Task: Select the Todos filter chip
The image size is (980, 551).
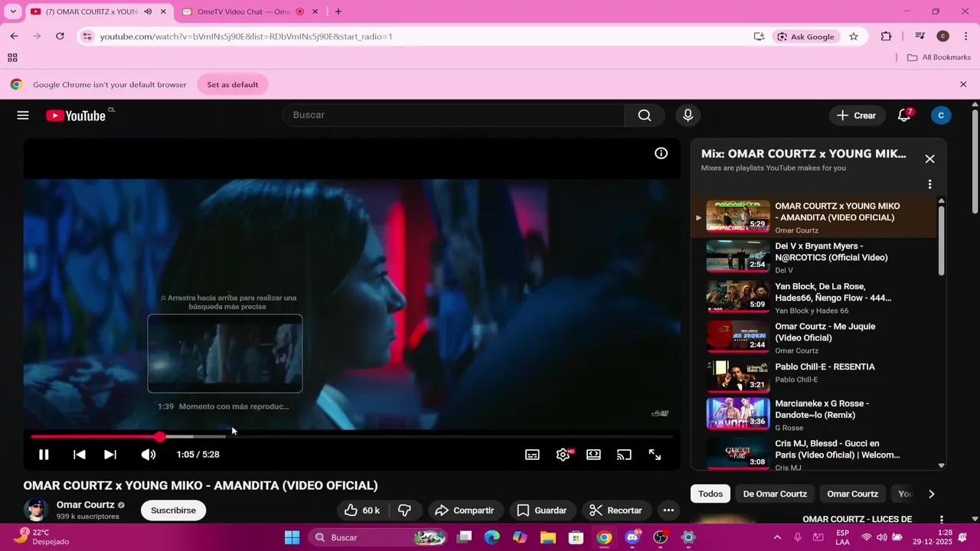Action: tap(710, 494)
